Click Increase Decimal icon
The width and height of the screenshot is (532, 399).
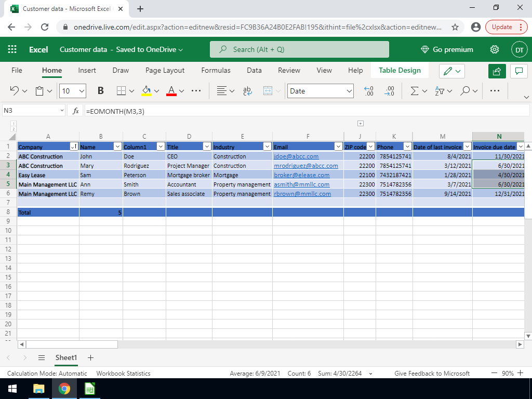(369, 90)
